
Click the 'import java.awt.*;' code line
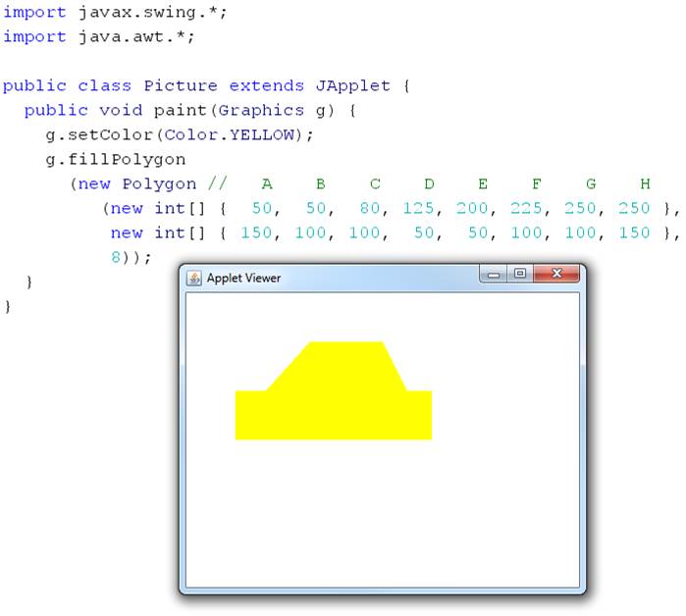(x=99, y=36)
